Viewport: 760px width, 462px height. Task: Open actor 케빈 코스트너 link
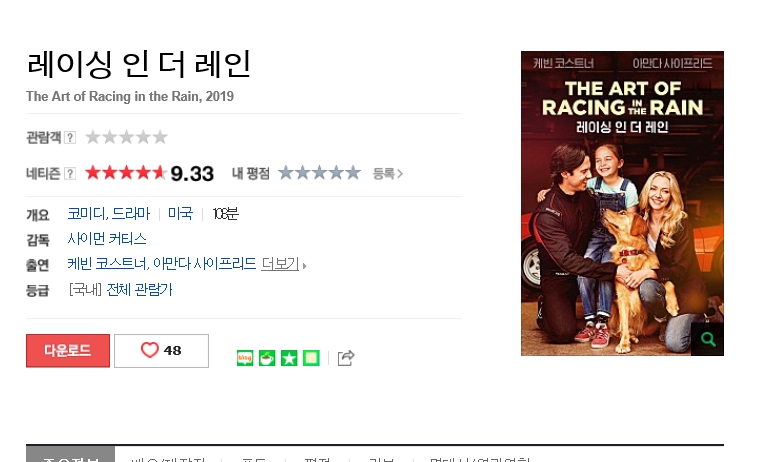pos(107,264)
